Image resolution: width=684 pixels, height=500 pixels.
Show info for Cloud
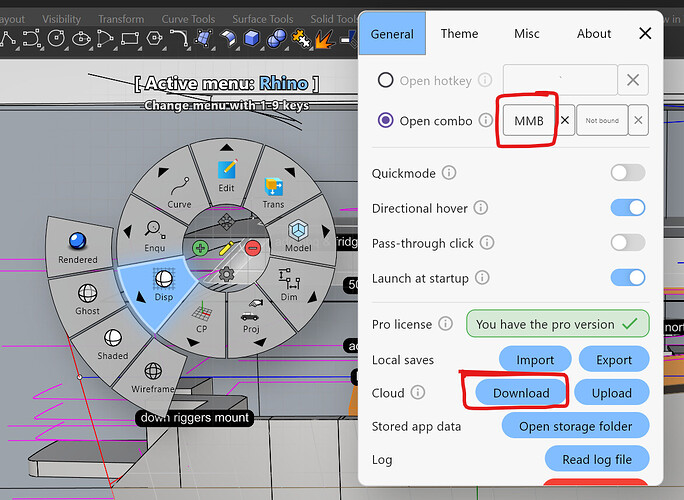418,392
